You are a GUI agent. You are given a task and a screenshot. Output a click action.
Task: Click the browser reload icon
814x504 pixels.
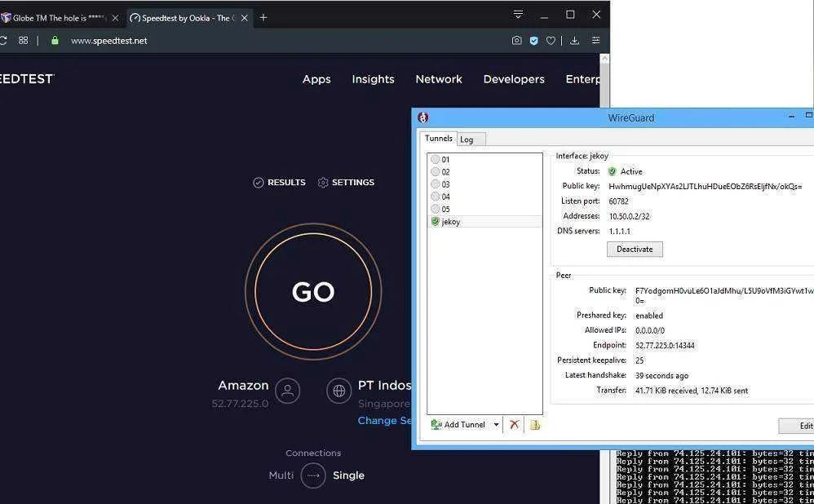point(2,41)
